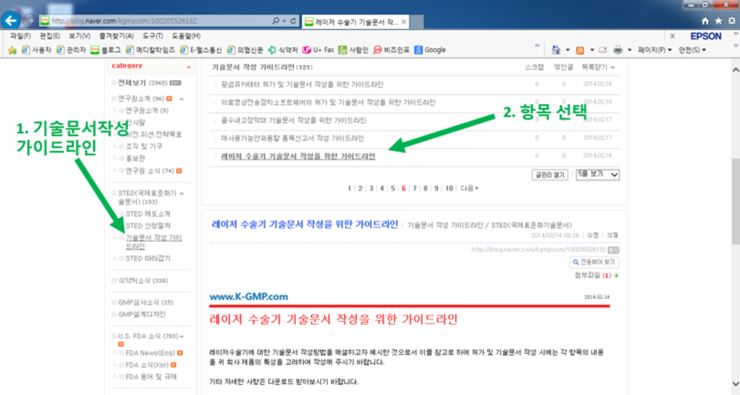Select the 레이저 수술기 browser tab
This screenshot has height=395, width=740.
point(355,22)
